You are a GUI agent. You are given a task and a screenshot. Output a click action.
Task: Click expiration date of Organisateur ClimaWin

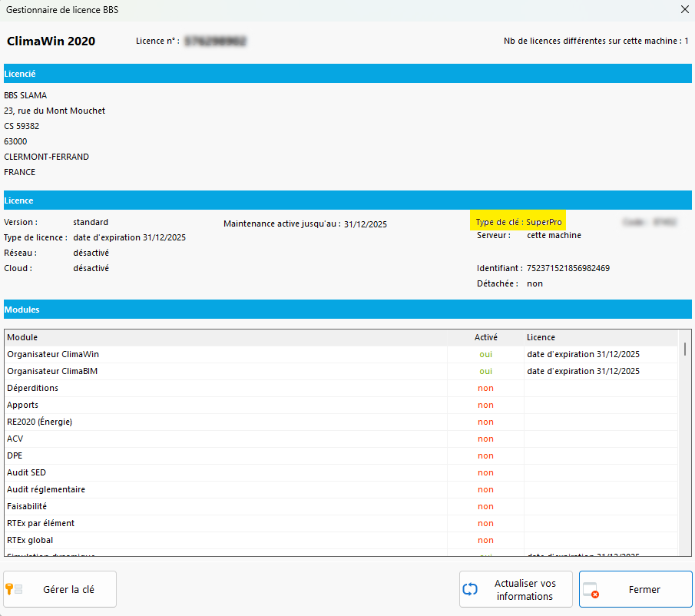coord(584,354)
